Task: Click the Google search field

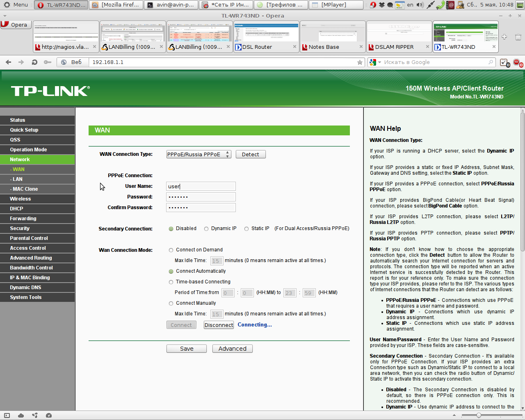Action: pos(435,62)
